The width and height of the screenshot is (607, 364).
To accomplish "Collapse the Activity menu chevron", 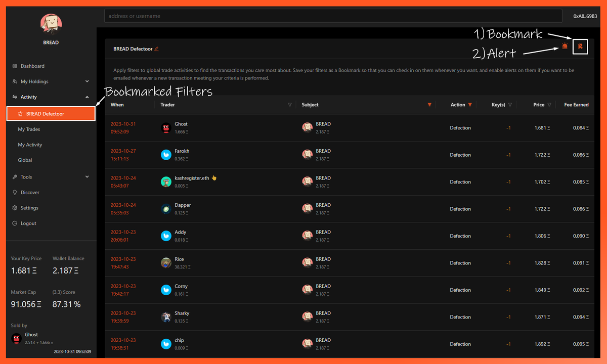I will (x=87, y=97).
